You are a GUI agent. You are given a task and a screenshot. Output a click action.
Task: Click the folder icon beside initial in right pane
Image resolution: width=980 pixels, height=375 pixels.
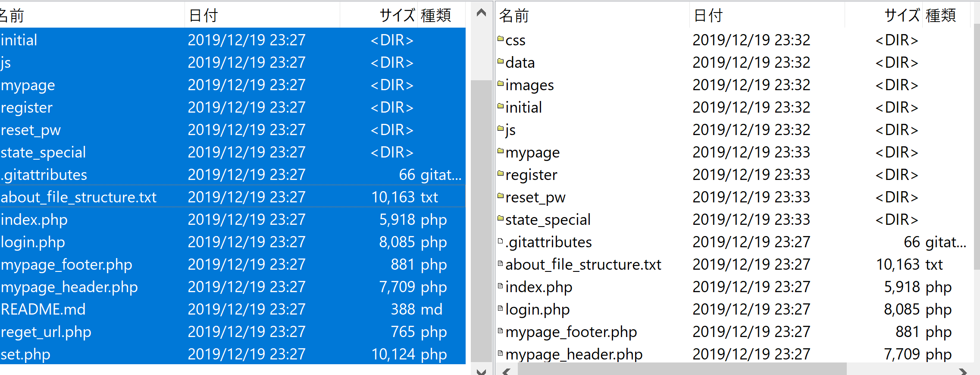[501, 106]
